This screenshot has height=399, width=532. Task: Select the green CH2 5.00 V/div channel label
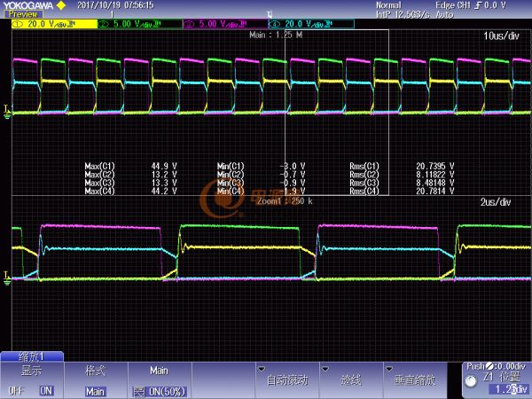coord(140,24)
